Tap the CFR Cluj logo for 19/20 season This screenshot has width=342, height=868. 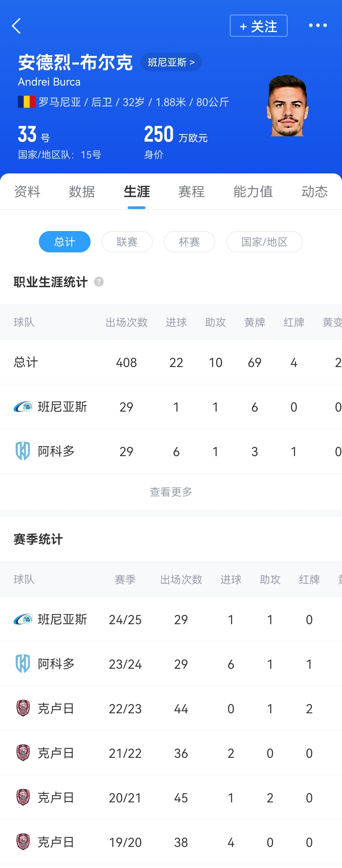[x=23, y=842]
